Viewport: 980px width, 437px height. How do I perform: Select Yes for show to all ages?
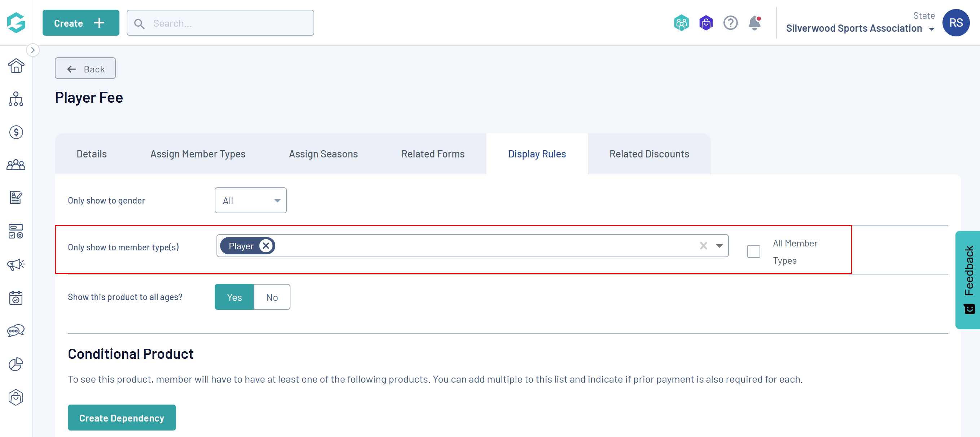tap(234, 297)
